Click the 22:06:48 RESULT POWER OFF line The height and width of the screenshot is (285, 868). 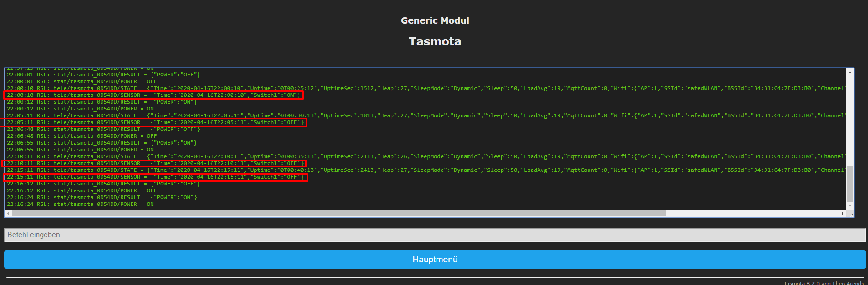[103, 129]
